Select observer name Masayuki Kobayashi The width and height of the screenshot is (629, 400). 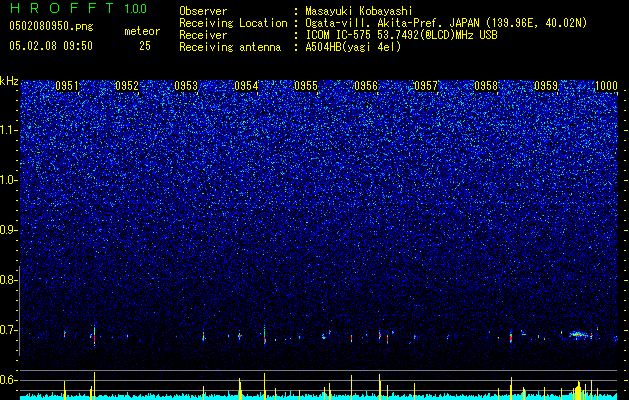click(x=359, y=11)
